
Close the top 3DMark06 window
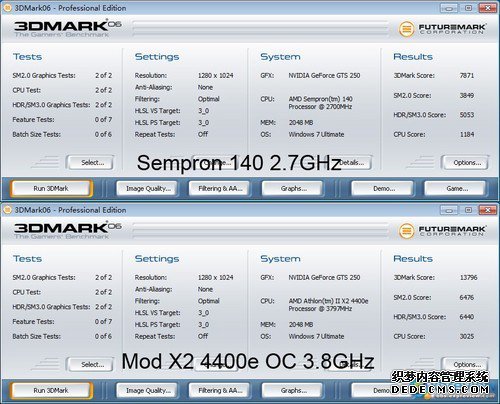click(487, 8)
